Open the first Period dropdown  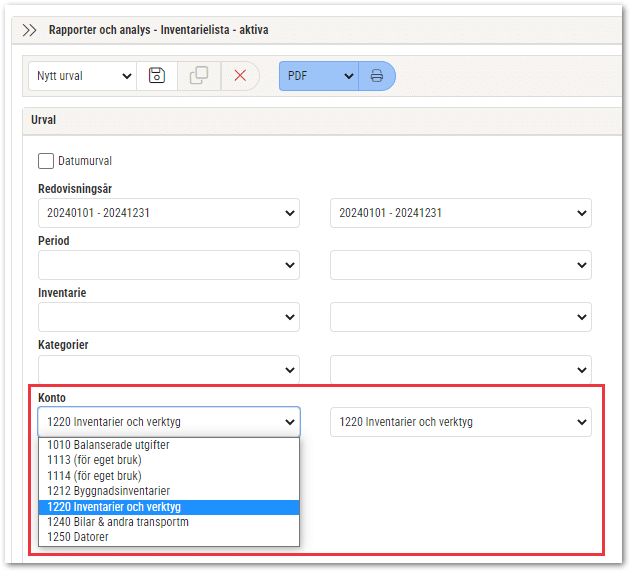coord(169,265)
